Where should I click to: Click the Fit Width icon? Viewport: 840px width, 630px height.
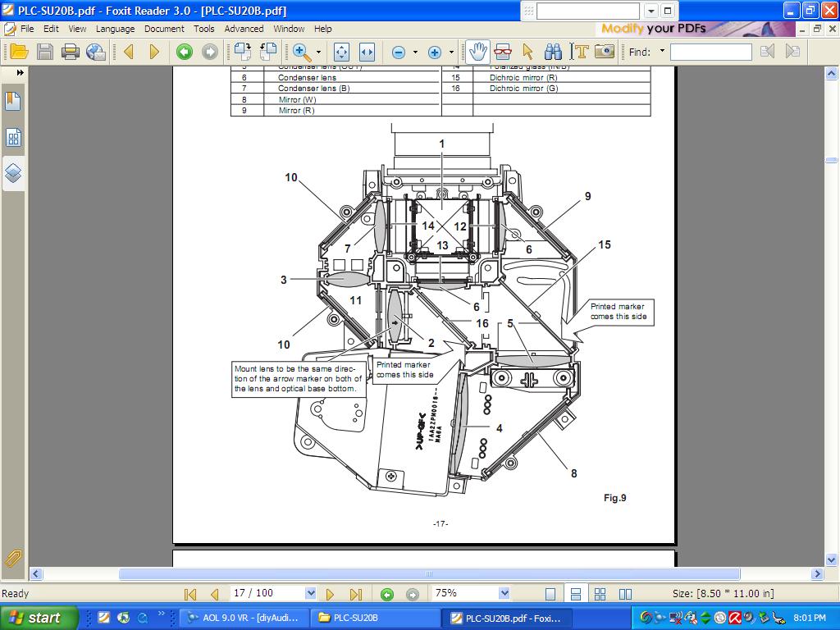(367, 52)
